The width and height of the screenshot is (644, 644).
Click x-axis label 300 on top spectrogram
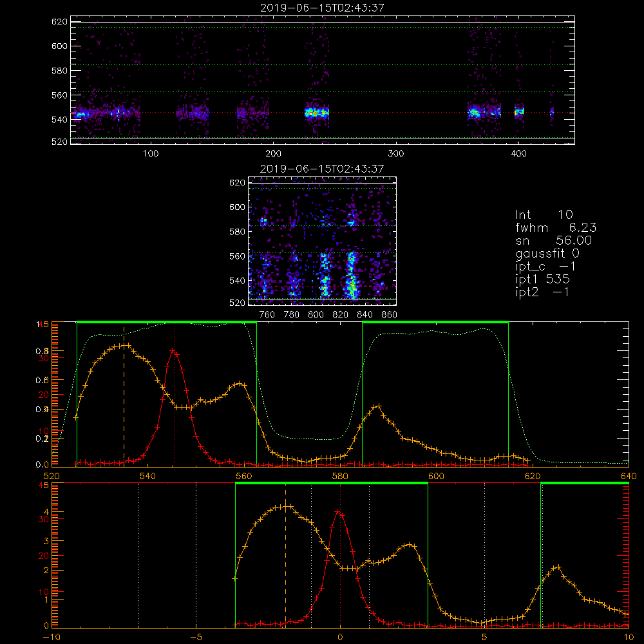(396, 154)
